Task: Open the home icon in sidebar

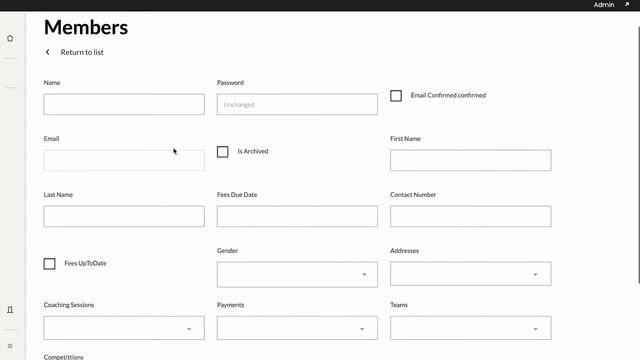Action: [10, 38]
